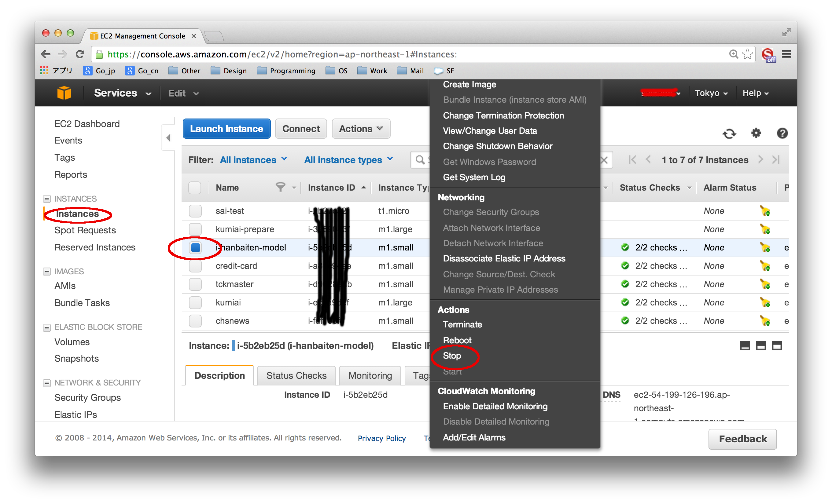Click the refresh instances icon
This screenshot has width=832, height=504.
pyautogui.click(x=729, y=133)
